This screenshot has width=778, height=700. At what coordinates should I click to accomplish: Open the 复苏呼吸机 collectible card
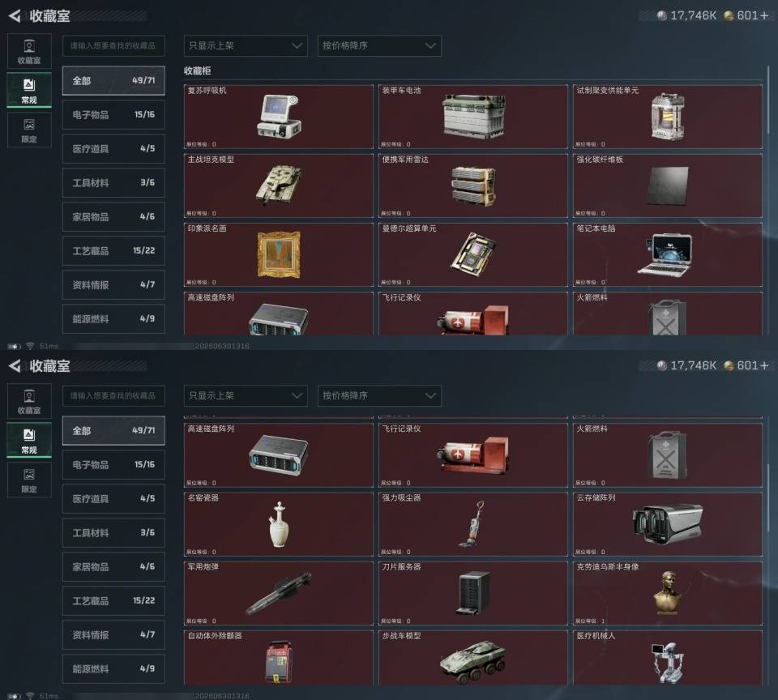coord(278,117)
